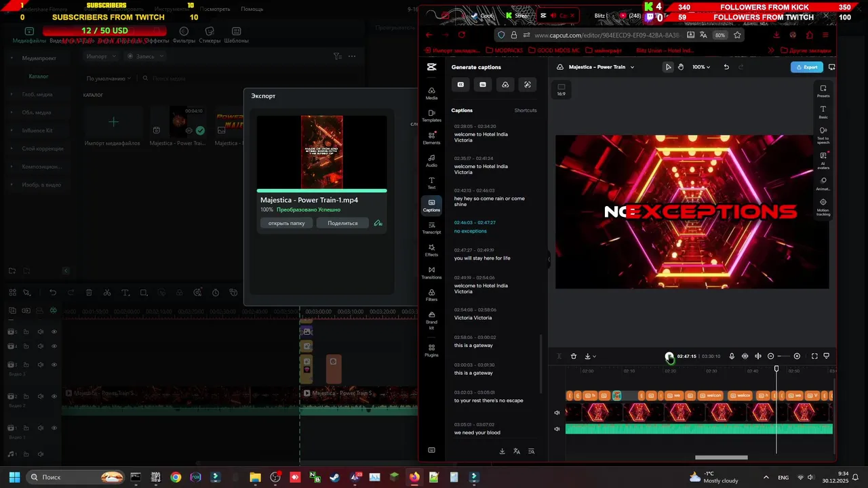Open Text to speech in right panel

(x=823, y=135)
